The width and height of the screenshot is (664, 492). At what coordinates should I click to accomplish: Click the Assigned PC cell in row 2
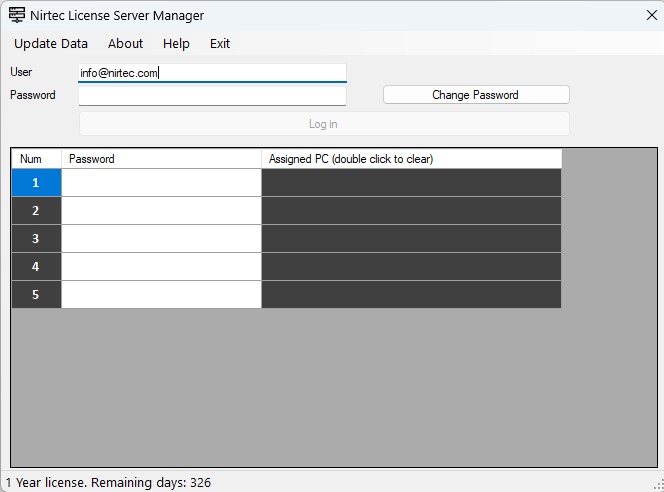412,210
